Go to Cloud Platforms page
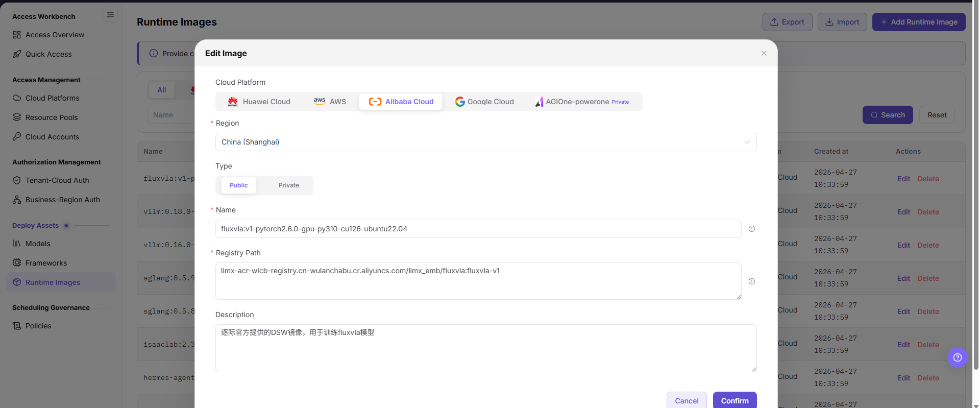Screen dimensions: 980x408 coord(52,98)
